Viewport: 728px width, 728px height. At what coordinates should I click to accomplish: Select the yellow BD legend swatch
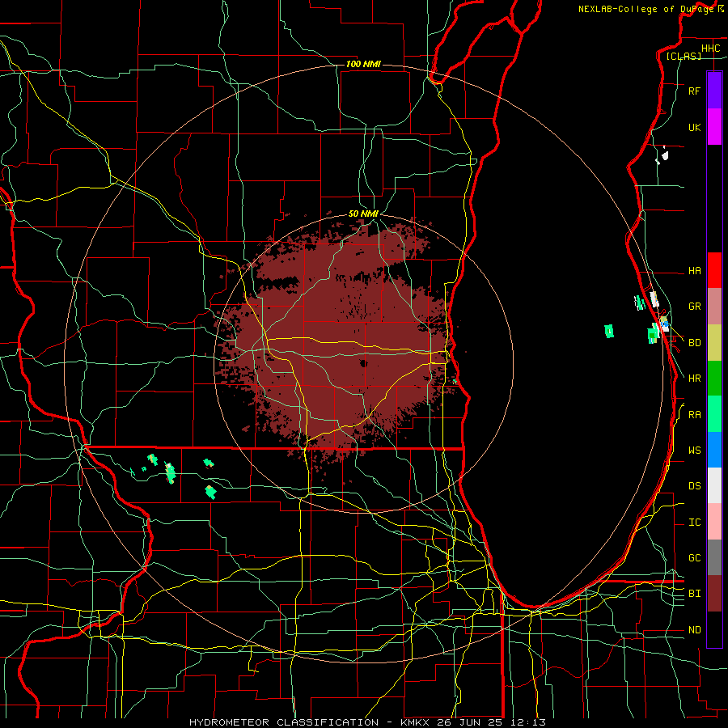[x=714, y=343]
